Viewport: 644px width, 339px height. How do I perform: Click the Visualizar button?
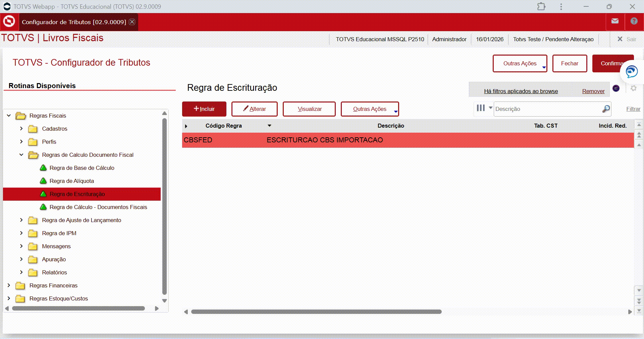click(309, 109)
